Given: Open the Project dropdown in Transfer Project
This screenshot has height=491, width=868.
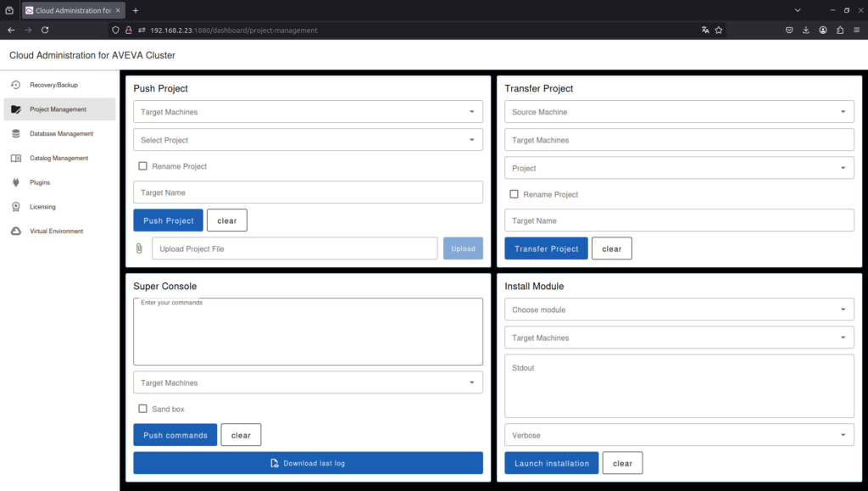Looking at the screenshot, I should 679,168.
